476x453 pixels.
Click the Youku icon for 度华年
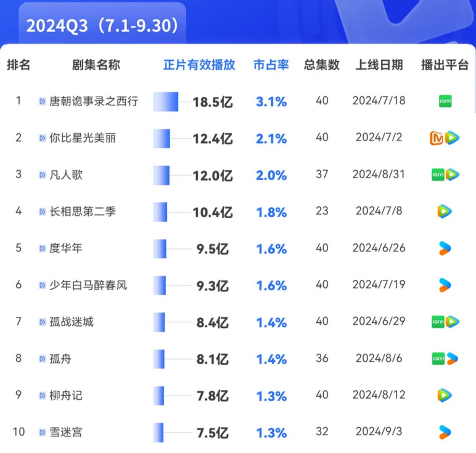point(445,248)
